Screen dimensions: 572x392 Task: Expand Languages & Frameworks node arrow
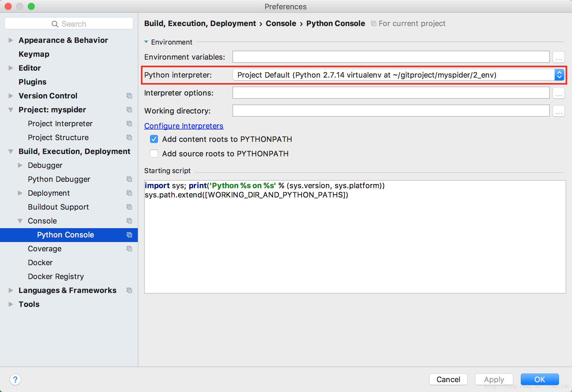(x=11, y=290)
